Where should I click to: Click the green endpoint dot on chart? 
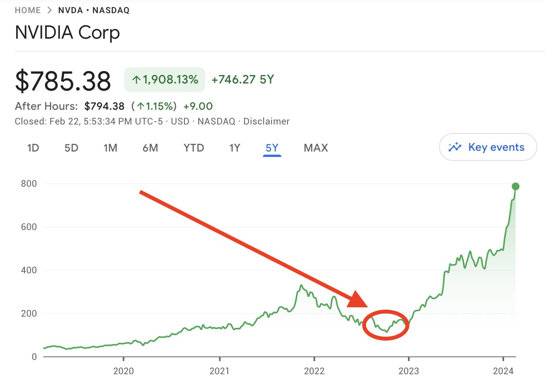pyautogui.click(x=515, y=186)
